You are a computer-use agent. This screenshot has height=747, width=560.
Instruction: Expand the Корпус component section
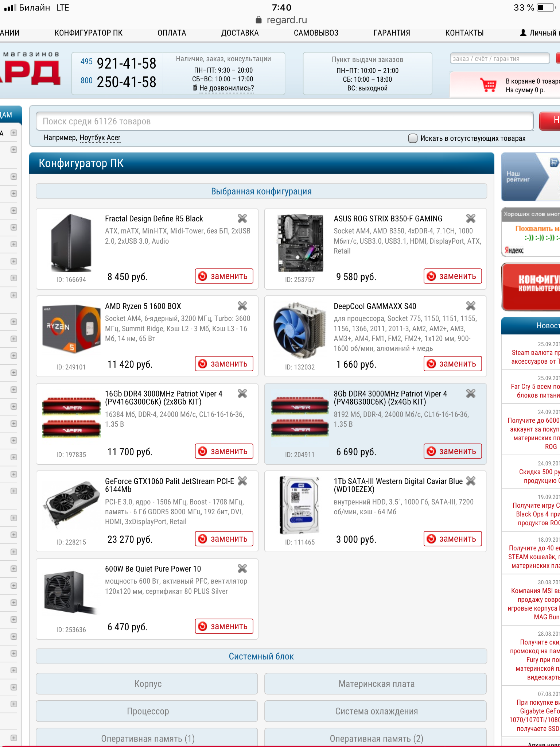(147, 684)
